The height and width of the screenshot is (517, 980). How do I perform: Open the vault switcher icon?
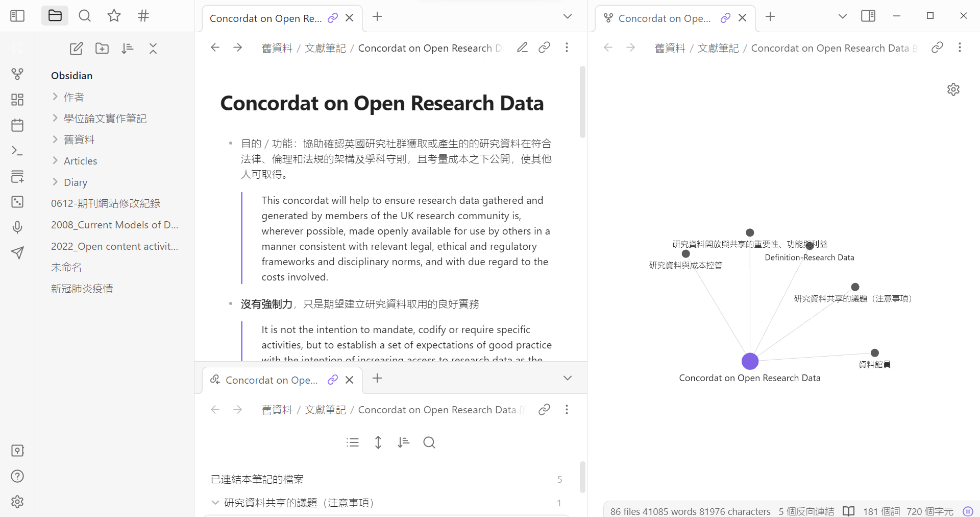tap(17, 451)
